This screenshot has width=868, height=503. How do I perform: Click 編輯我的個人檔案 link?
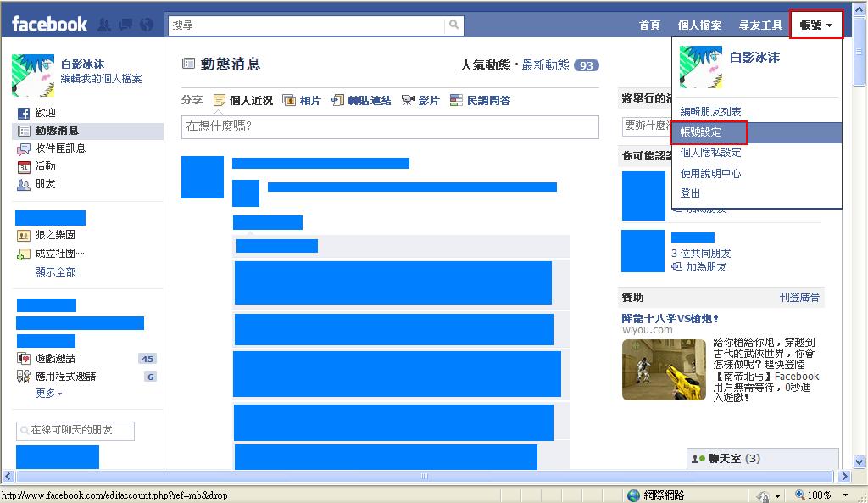click(x=102, y=79)
